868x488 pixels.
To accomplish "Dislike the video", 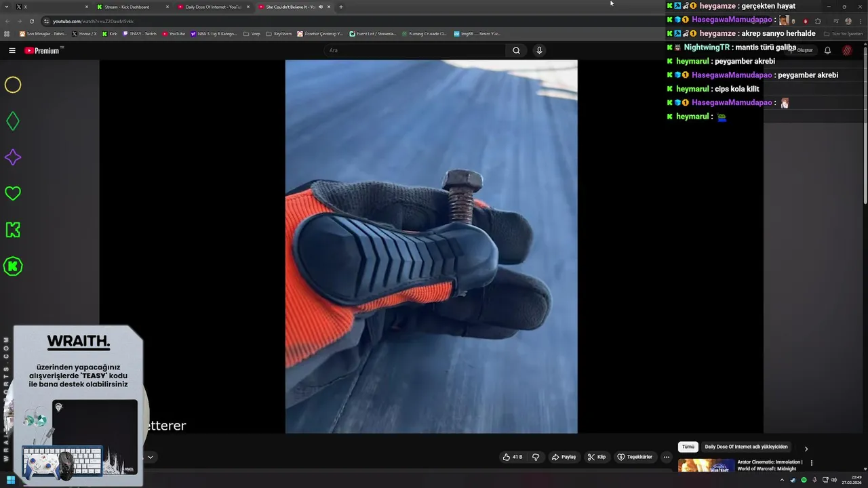I will (x=536, y=457).
